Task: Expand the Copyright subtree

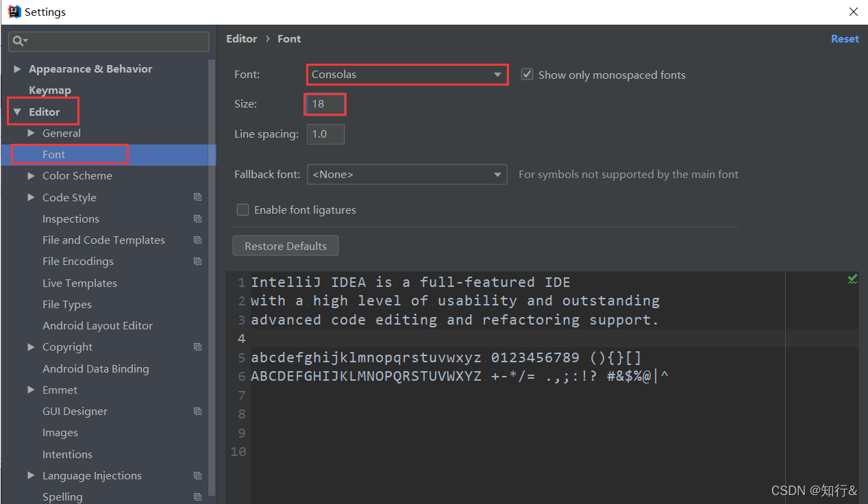Action: point(31,346)
